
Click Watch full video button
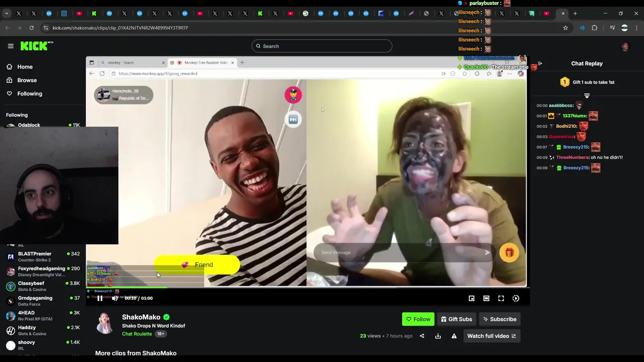491,336
